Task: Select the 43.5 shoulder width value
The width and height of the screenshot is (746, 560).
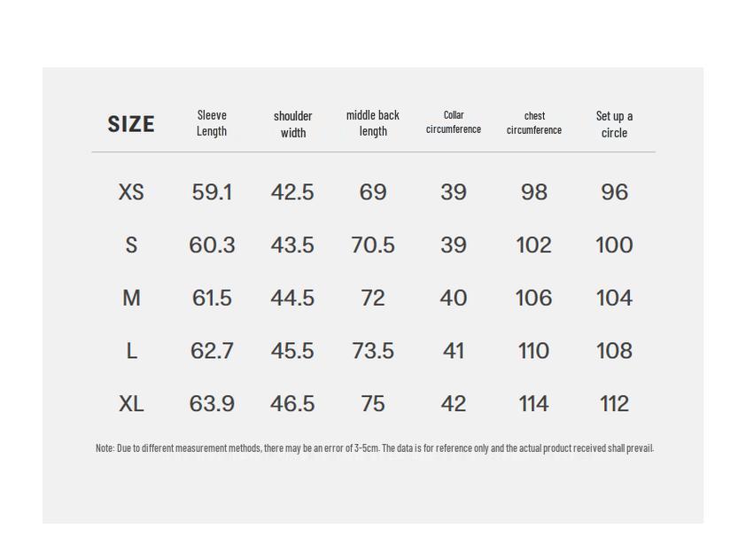Action: tap(292, 245)
